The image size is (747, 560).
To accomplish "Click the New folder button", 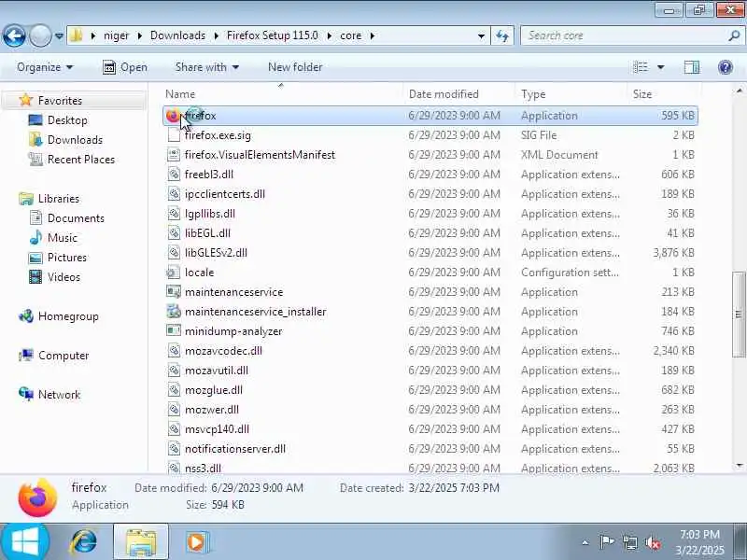I will pyautogui.click(x=295, y=67).
